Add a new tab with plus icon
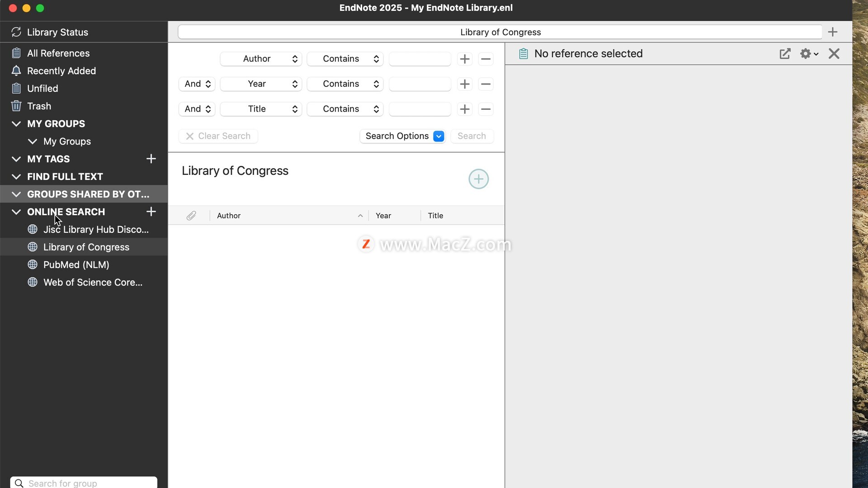Image resolution: width=868 pixels, height=488 pixels. click(x=833, y=32)
